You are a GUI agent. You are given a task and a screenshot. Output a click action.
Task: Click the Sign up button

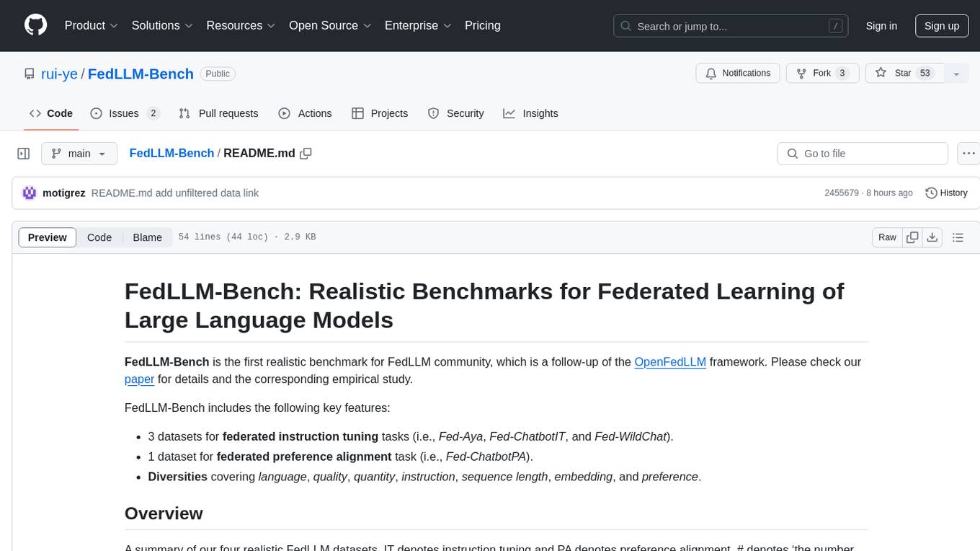coord(942,26)
